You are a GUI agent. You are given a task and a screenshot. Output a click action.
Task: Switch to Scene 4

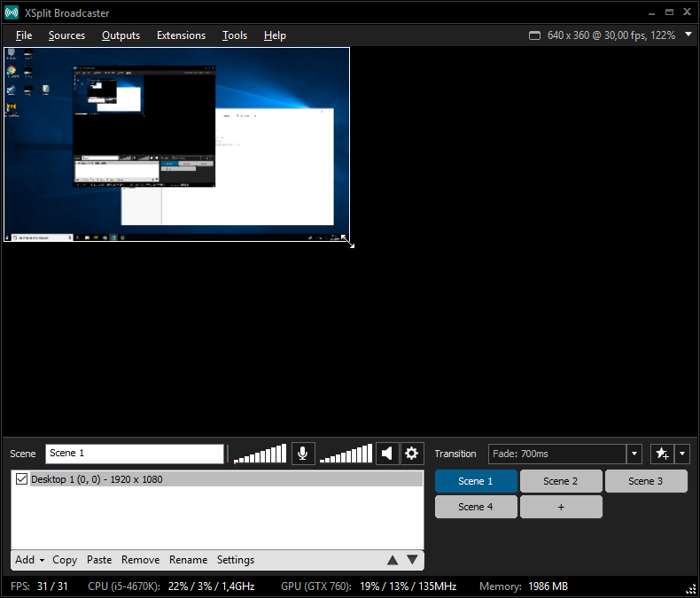(x=476, y=507)
